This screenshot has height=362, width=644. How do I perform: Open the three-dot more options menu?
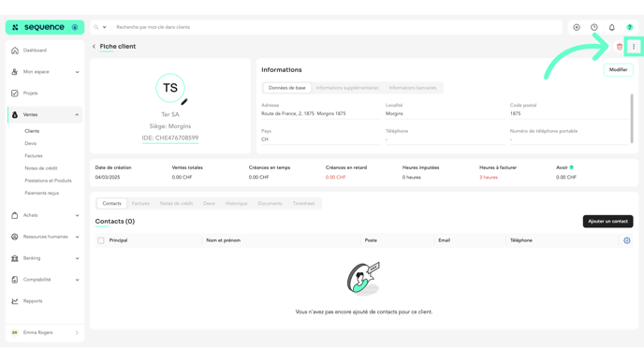(x=634, y=47)
